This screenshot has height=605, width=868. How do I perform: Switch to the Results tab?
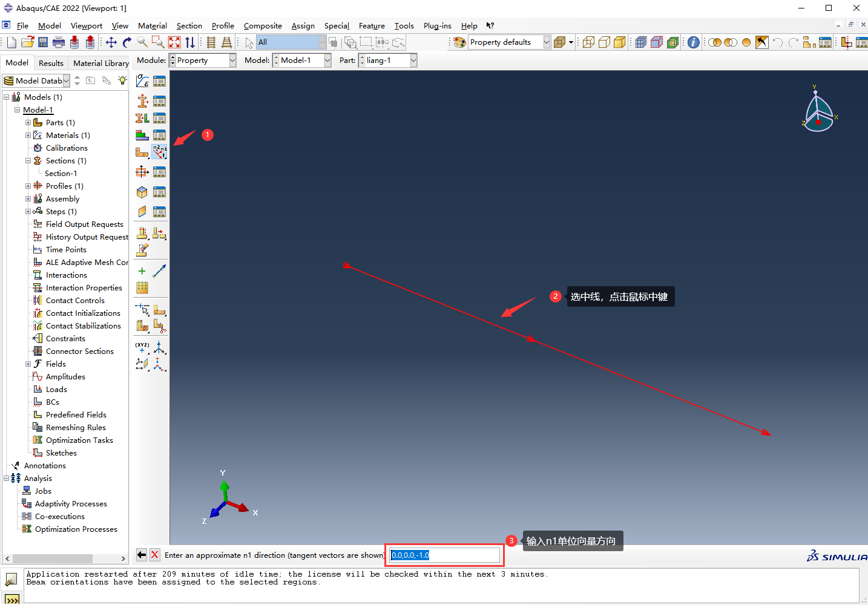click(x=51, y=63)
